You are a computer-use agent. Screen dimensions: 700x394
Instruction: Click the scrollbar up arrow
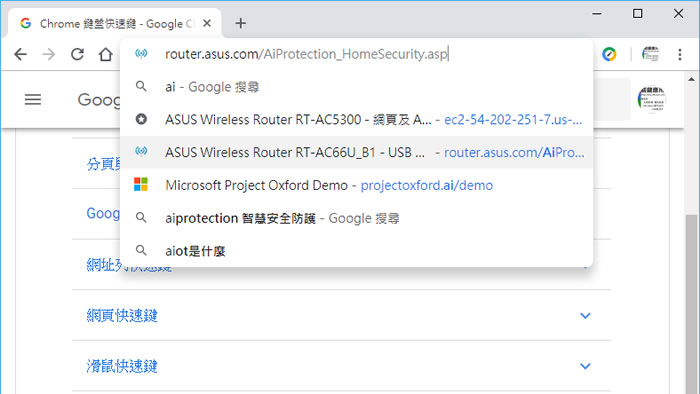tap(692, 79)
